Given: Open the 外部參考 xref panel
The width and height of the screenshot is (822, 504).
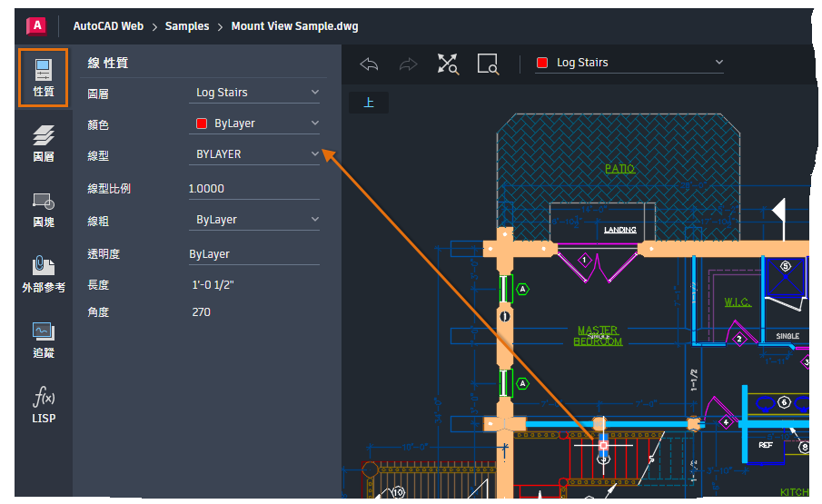Looking at the screenshot, I should 44,273.
